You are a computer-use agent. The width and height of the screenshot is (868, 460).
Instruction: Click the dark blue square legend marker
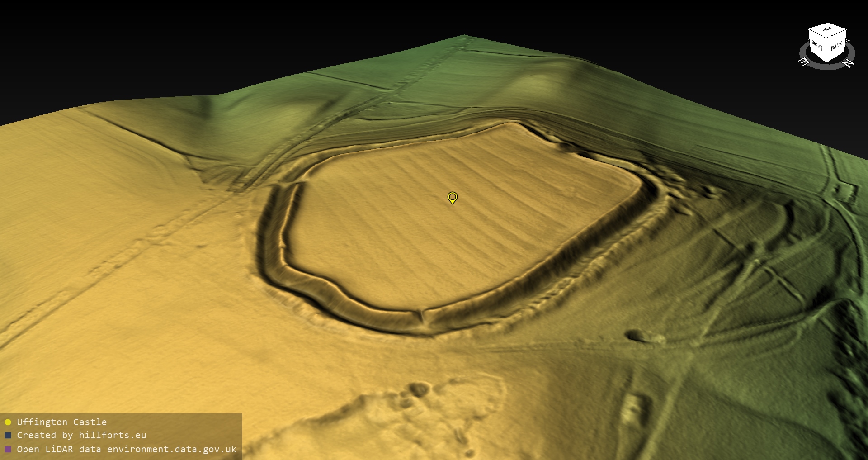coord(8,436)
